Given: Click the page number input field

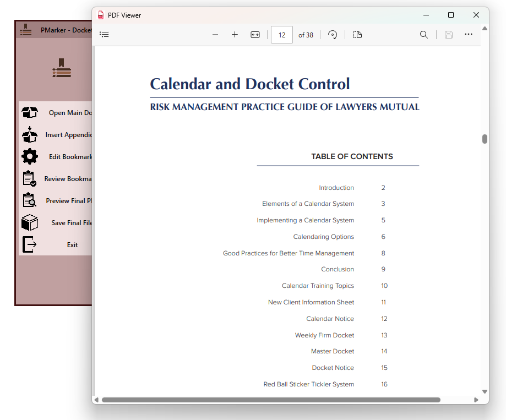Looking at the screenshot, I should 282,35.
